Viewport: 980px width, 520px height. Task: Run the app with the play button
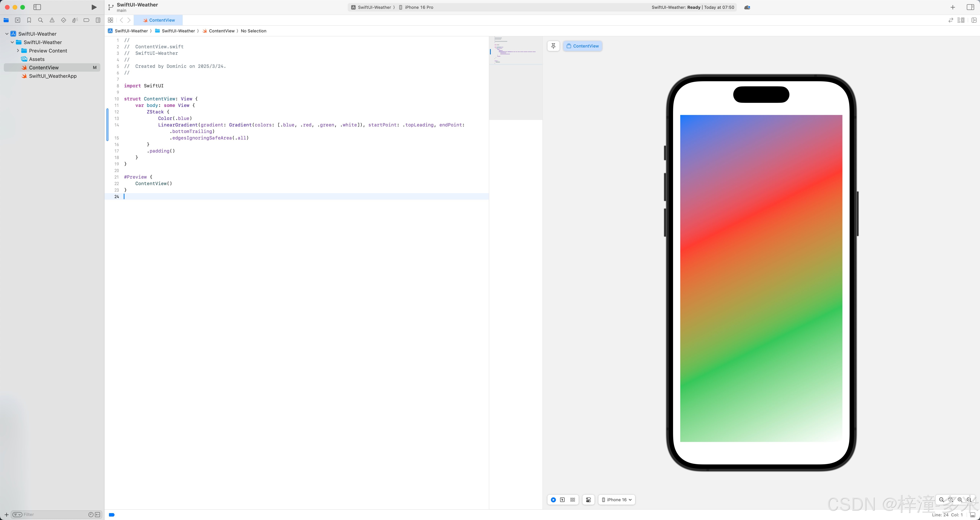(x=94, y=7)
